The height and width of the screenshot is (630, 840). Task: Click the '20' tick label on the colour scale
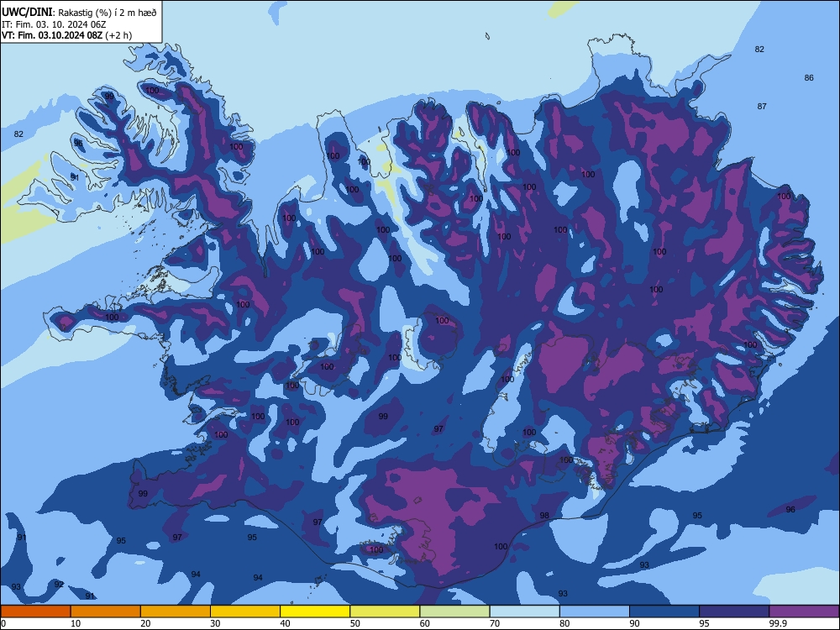point(145,623)
